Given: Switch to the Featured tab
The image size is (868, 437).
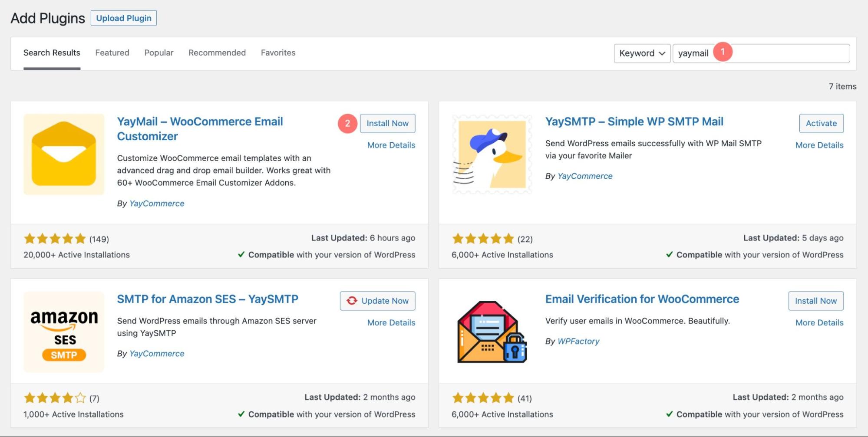Looking at the screenshot, I should (112, 53).
